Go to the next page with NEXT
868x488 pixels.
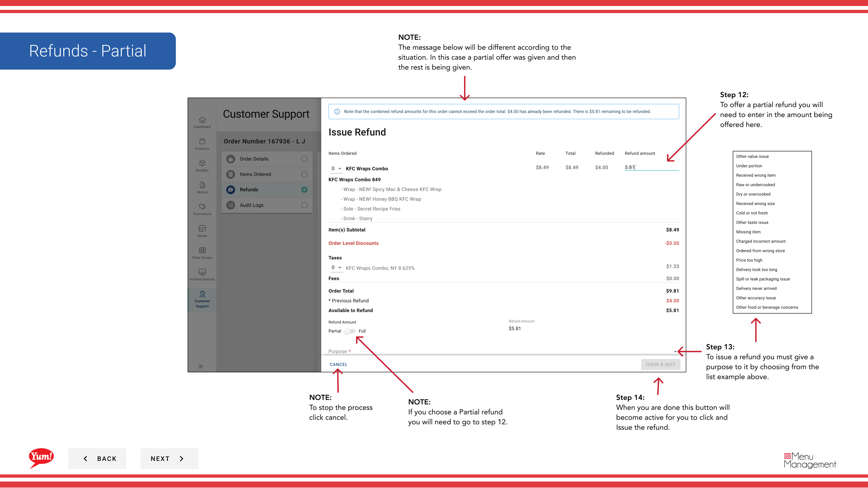[x=169, y=458]
